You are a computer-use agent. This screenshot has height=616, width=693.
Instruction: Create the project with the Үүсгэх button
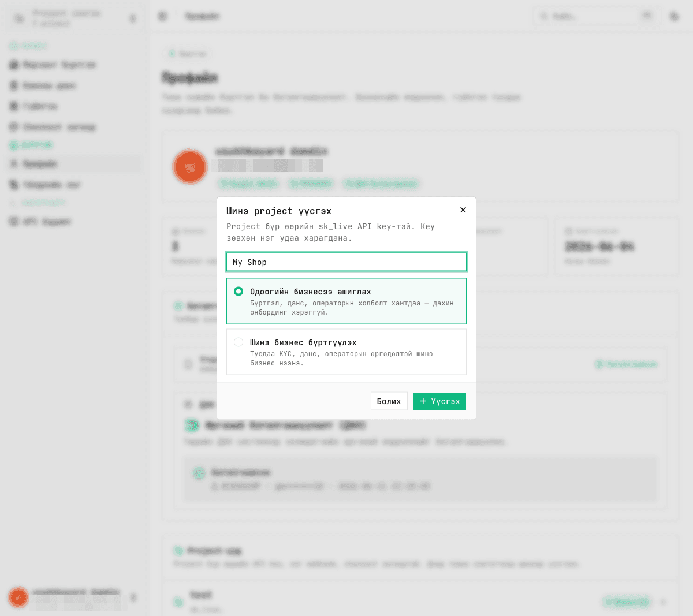click(439, 401)
